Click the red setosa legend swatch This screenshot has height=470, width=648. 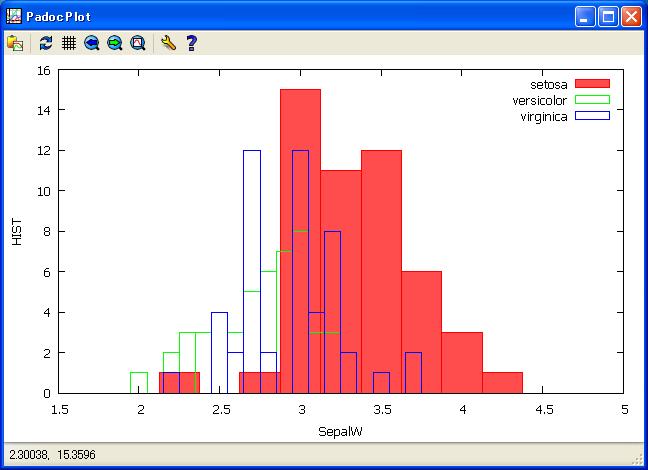tap(592, 84)
